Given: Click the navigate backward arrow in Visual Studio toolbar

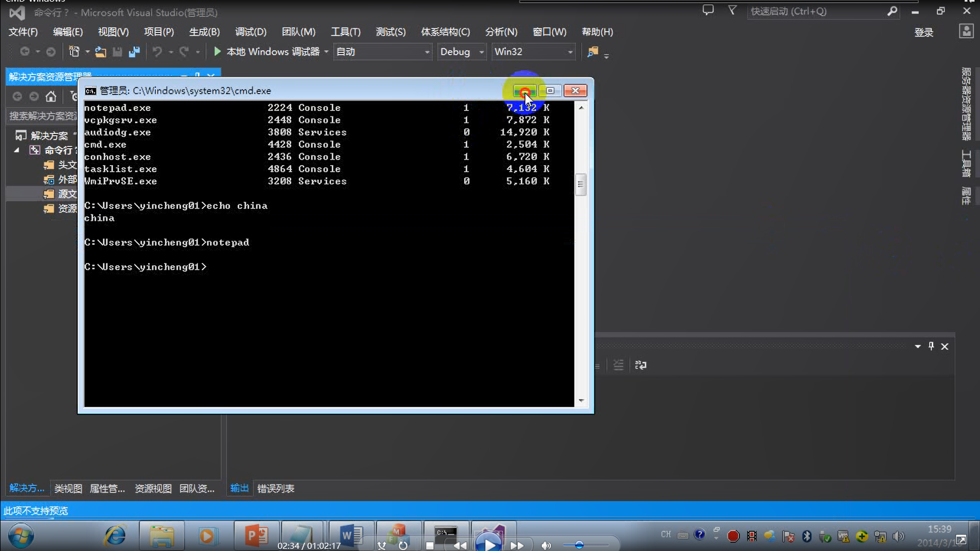Looking at the screenshot, I should pyautogui.click(x=25, y=51).
